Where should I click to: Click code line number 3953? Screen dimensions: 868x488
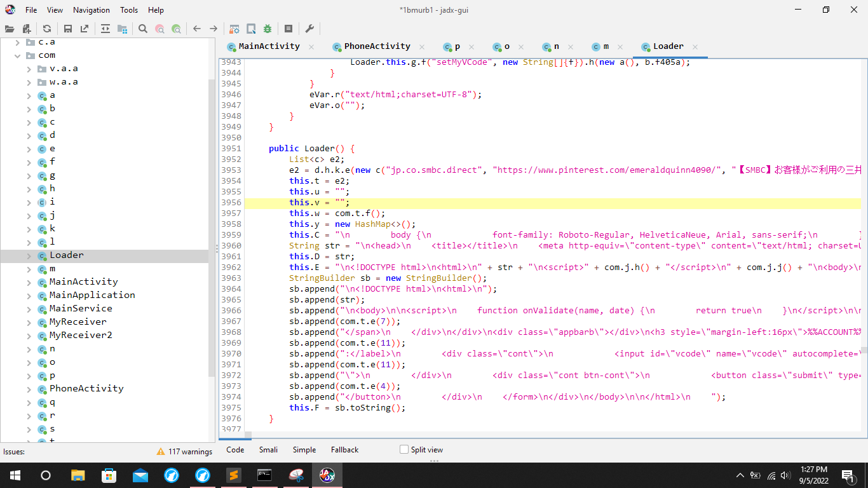[x=231, y=170]
